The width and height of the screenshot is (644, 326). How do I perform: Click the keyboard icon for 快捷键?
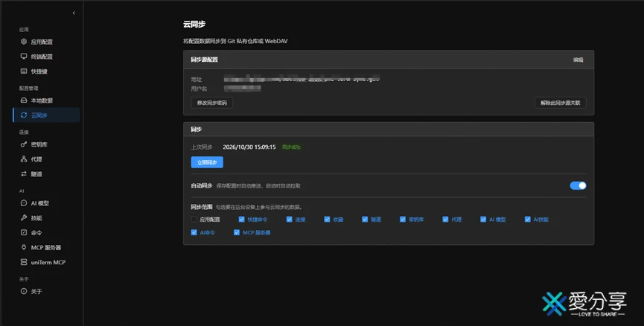click(24, 71)
